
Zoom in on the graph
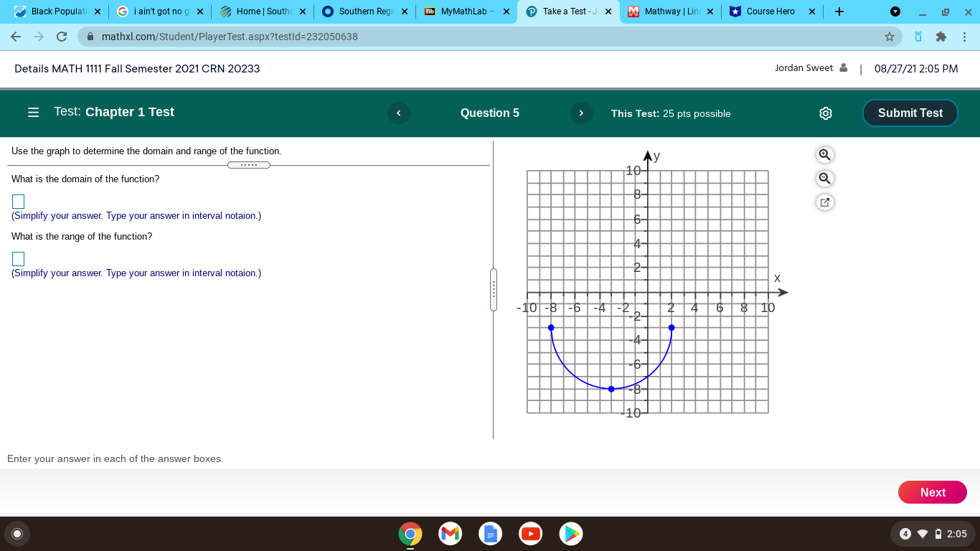tap(824, 154)
